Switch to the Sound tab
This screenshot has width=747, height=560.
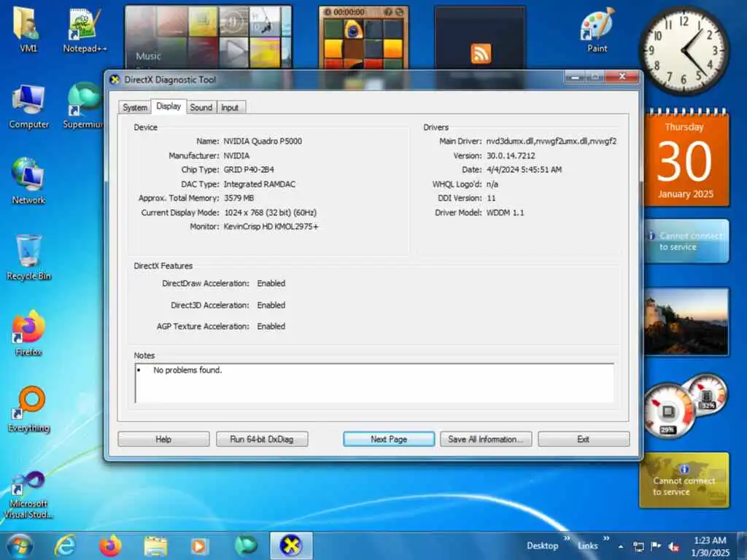click(x=201, y=107)
